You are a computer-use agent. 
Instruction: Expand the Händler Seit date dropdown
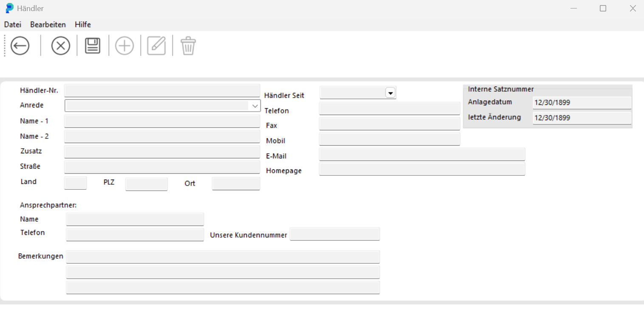click(x=390, y=92)
